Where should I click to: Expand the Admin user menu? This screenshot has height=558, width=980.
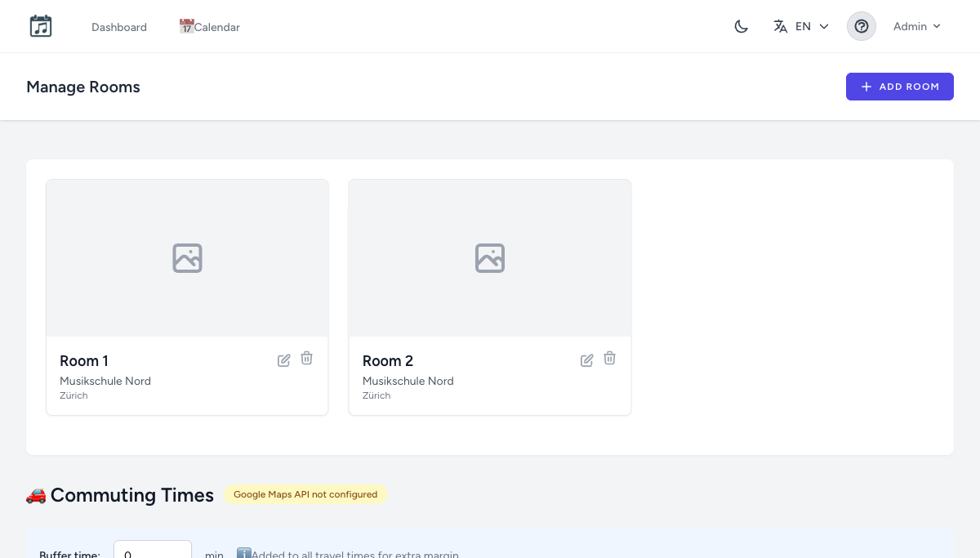point(917,26)
